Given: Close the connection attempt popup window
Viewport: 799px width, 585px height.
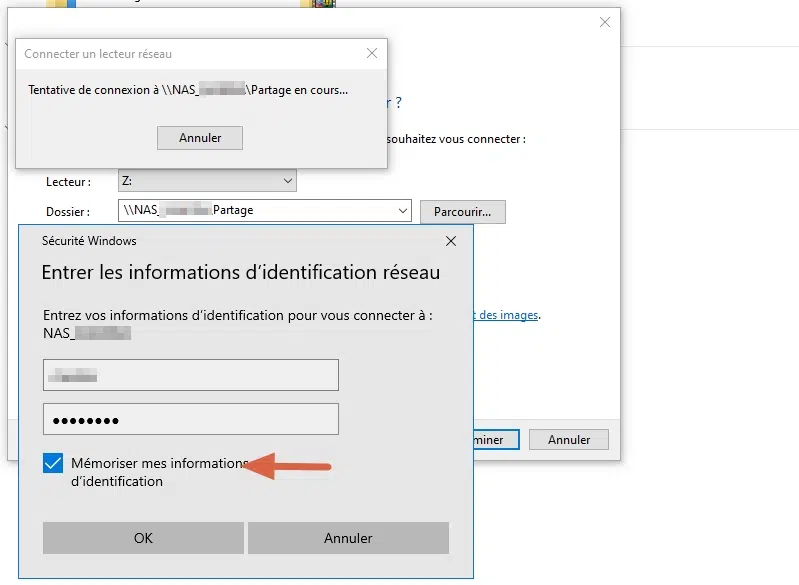Looking at the screenshot, I should pos(372,54).
